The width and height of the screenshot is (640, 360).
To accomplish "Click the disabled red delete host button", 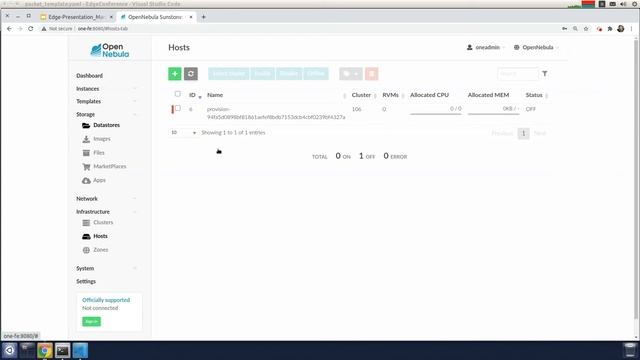I will pyautogui.click(x=371, y=74).
